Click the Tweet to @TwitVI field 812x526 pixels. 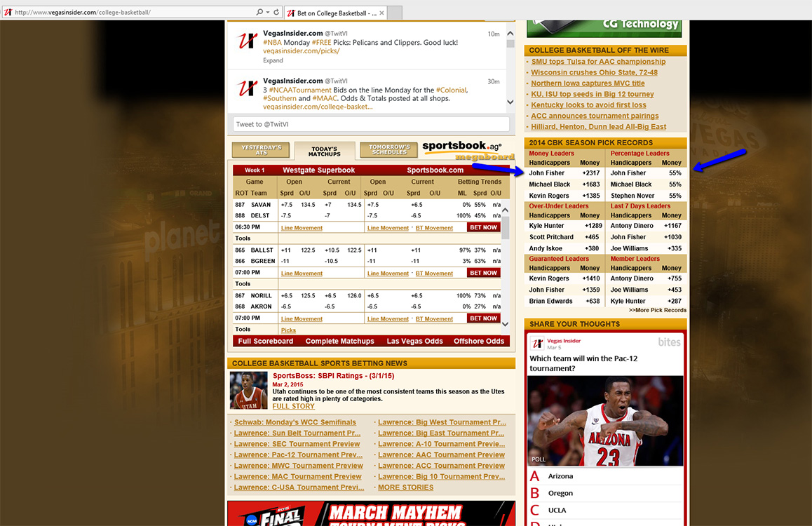tap(371, 124)
